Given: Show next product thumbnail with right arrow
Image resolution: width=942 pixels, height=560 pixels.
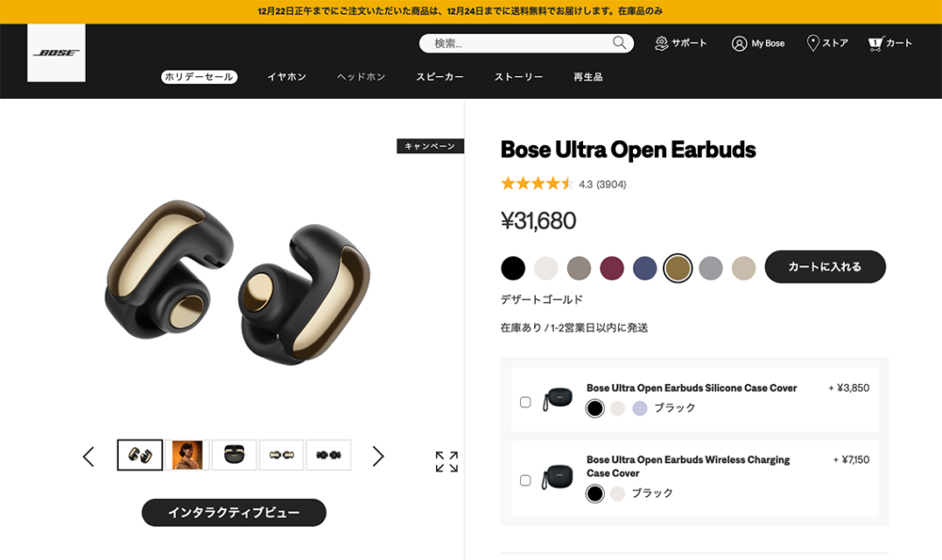Looking at the screenshot, I should [x=378, y=456].
